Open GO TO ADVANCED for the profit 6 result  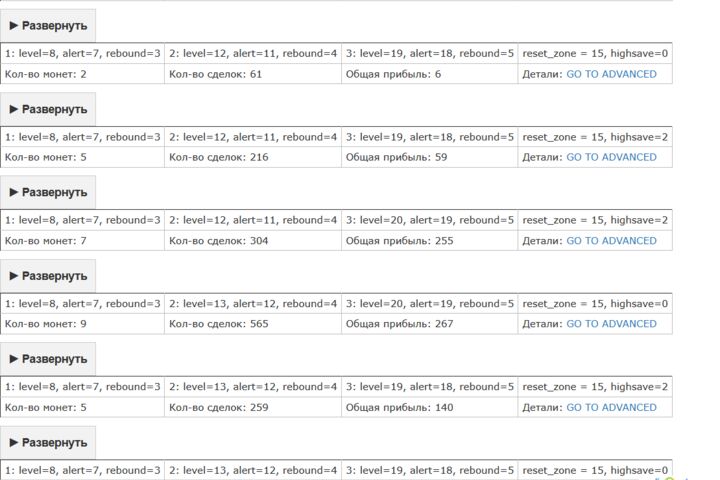[611, 74]
